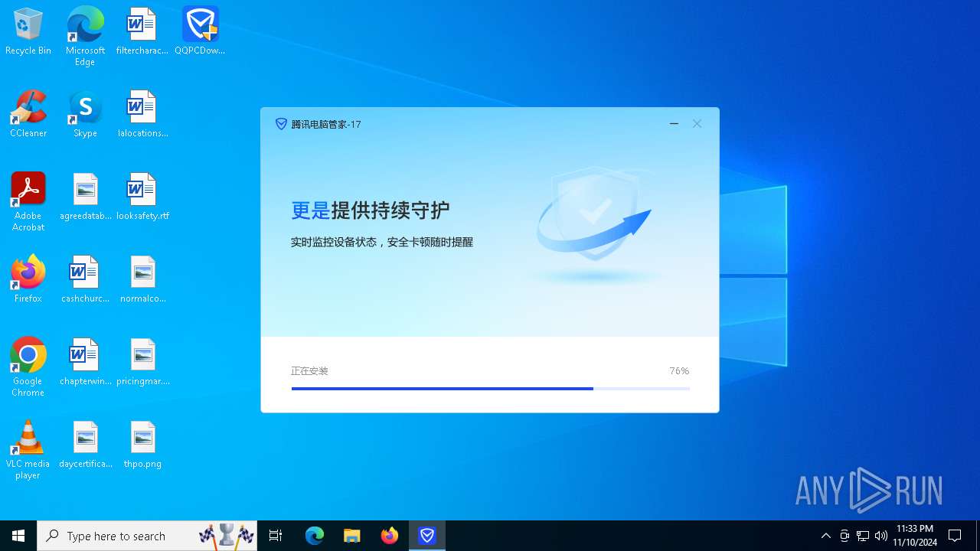Select the looksafety.rtf document icon
Viewport: 980px width, 551px height.
(x=142, y=197)
